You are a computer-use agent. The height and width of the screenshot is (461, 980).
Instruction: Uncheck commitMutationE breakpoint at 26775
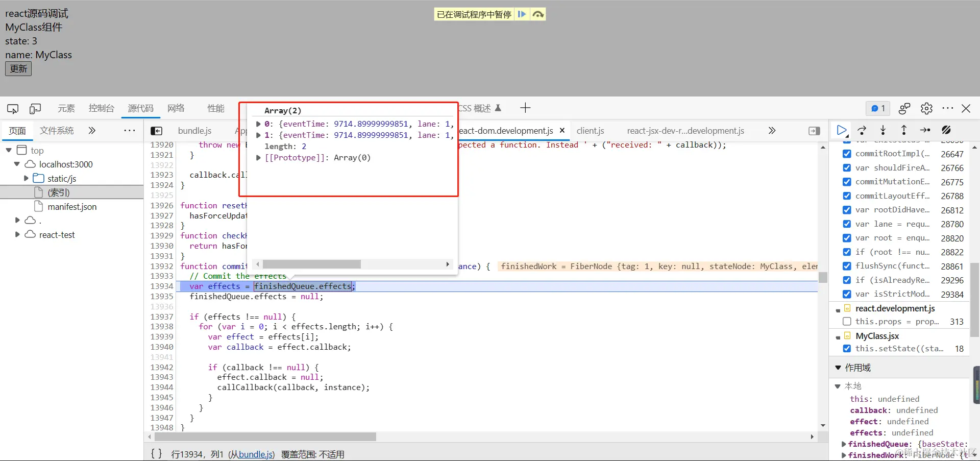(847, 182)
